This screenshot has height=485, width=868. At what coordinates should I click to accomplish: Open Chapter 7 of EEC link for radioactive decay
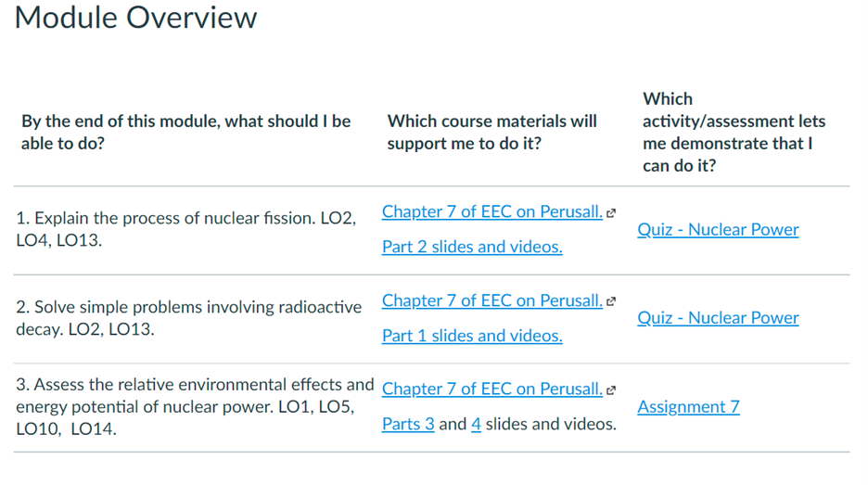click(491, 300)
